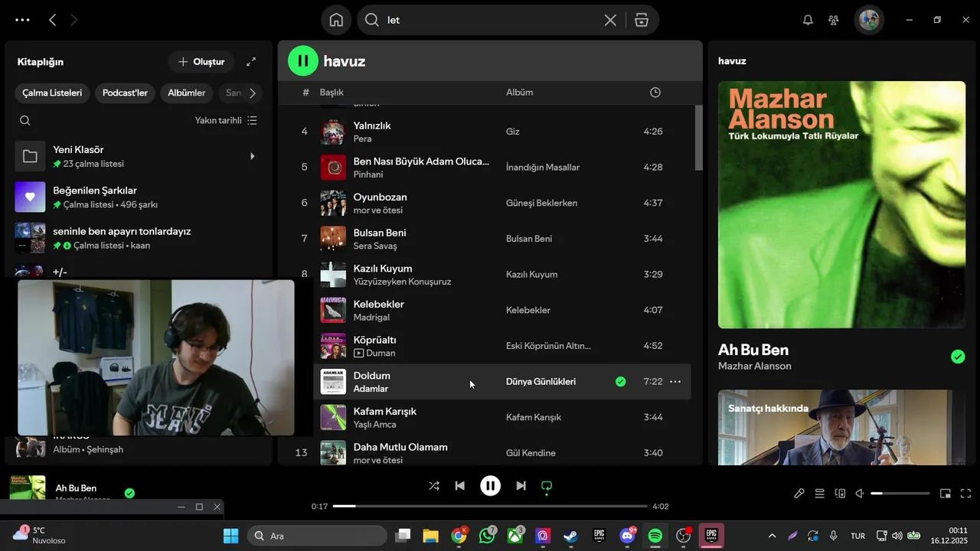Open the artist Pinhani link
This screenshot has height=551, width=980.
(368, 174)
